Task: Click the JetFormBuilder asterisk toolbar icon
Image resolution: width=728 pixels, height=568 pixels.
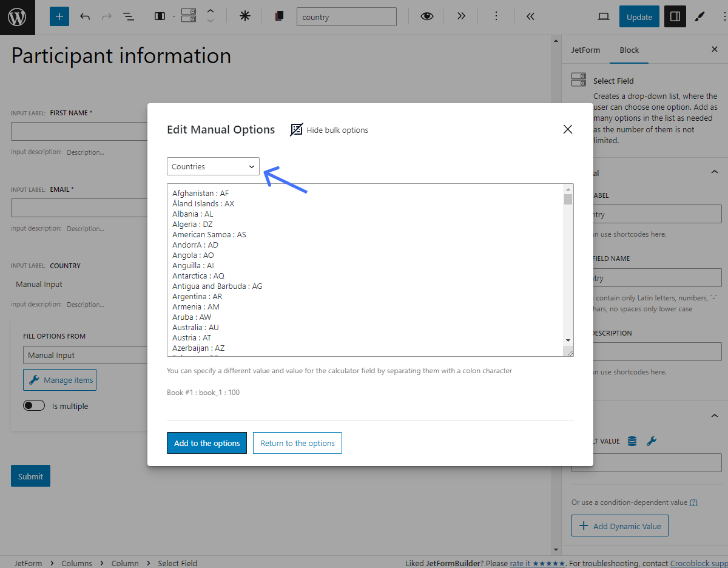Action: (244, 16)
